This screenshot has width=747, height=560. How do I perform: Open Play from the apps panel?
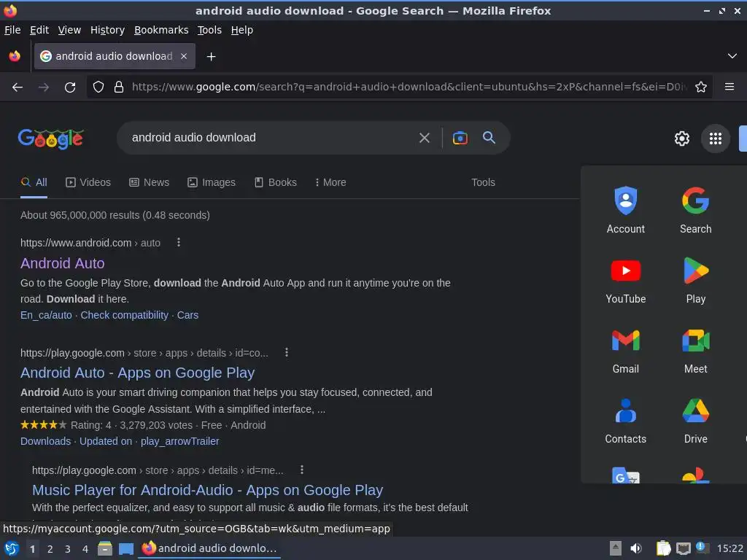click(x=695, y=281)
